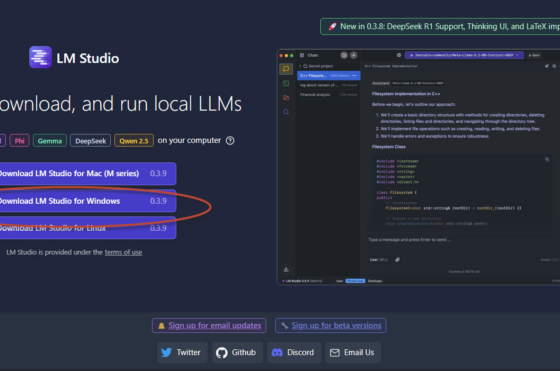Click the DeepSeek model tag
The image size is (560, 371).
click(x=90, y=141)
